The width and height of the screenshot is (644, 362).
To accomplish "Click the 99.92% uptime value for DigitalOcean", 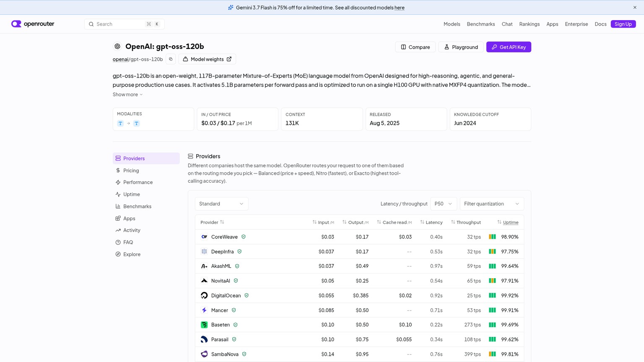I will pyautogui.click(x=510, y=295).
